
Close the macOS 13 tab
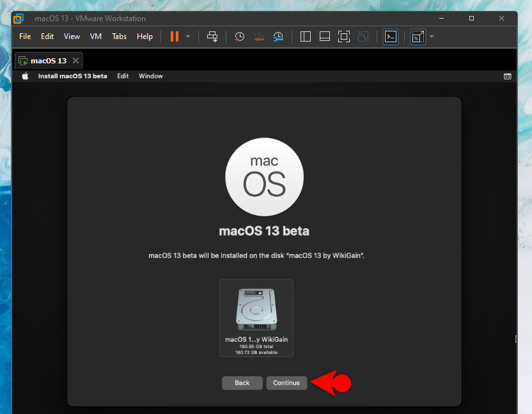pyautogui.click(x=75, y=60)
